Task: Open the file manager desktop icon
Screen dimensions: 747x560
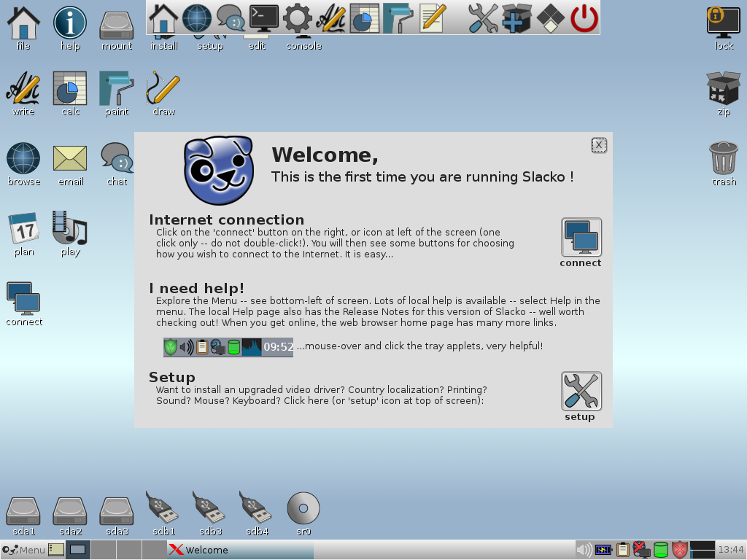Action: pyautogui.click(x=23, y=28)
